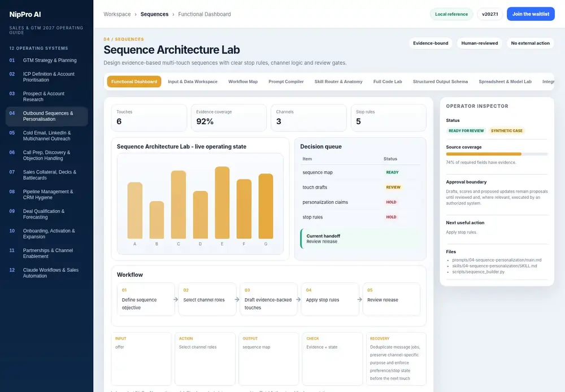Viewport: 565px width, 392px height.
Task: Open Sales Collateral, Decks & Battlecards
Action: point(46,175)
